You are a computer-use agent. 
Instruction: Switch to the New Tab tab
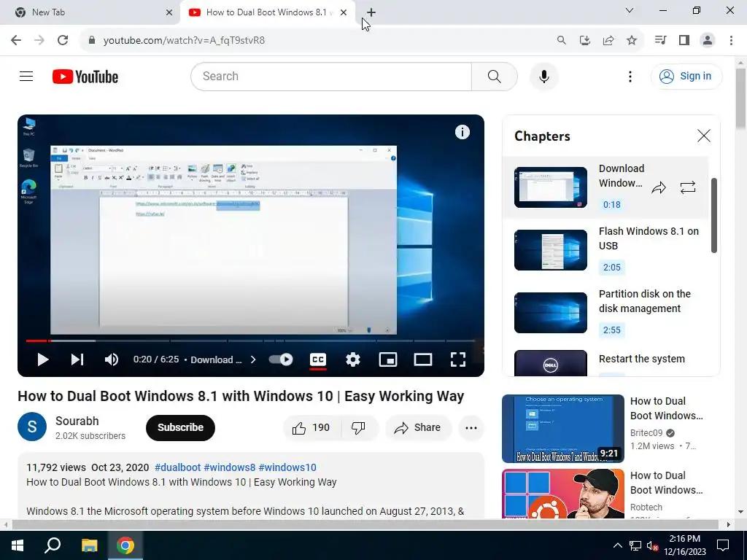[x=89, y=12]
